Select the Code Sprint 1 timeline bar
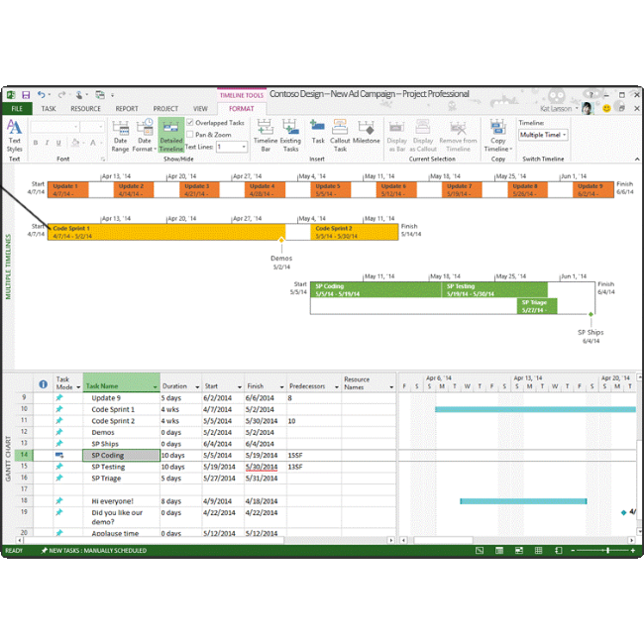644x644 pixels. point(166,232)
